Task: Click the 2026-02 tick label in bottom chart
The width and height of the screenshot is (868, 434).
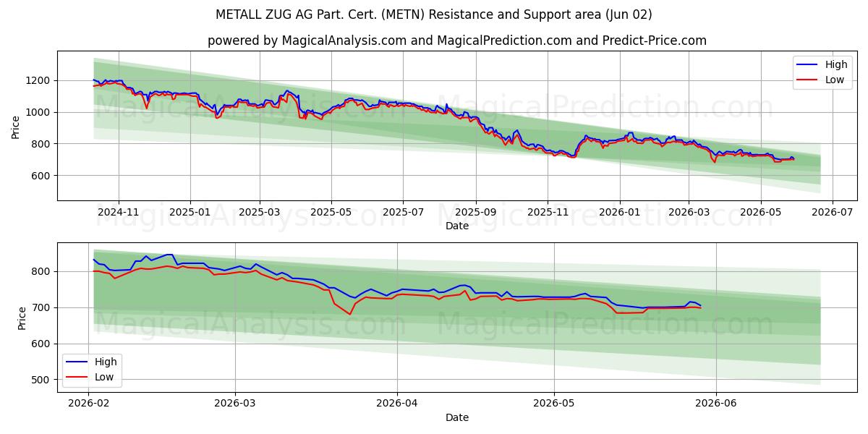Action: click(x=88, y=404)
